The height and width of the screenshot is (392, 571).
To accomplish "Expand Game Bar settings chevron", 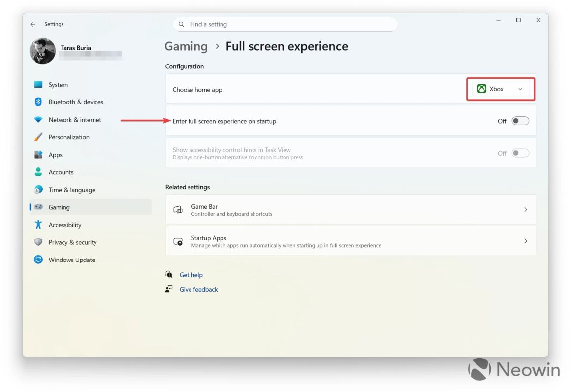I will tap(525, 210).
